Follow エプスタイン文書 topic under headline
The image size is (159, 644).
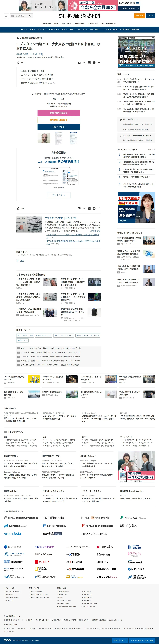pos(37,54)
